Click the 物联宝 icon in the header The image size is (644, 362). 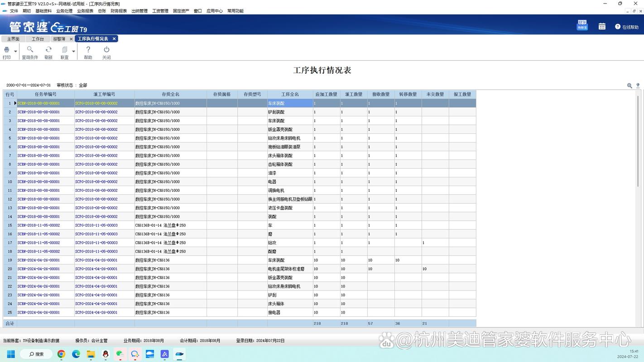[582, 25]
